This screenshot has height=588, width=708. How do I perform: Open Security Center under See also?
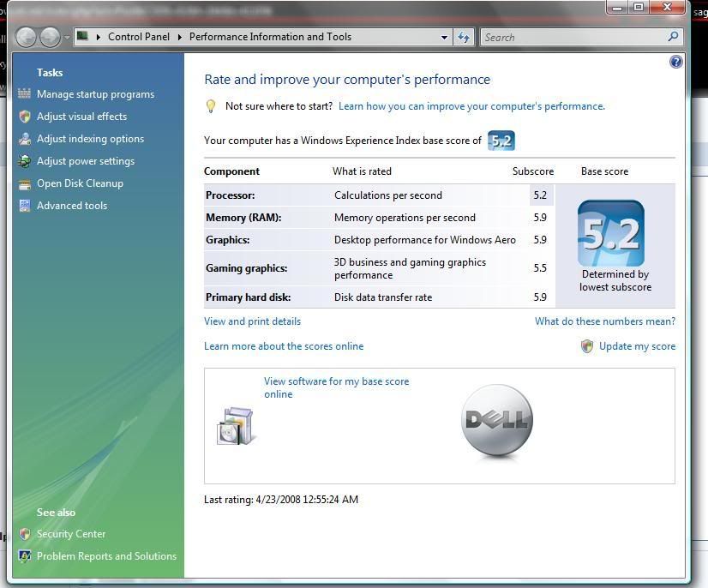point(71,534)
